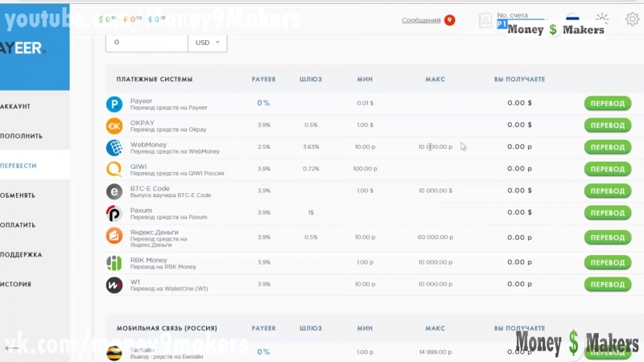The image size is (644, 362).
Task: Click the 0.72% gateway fee for QIWI
Action: (x=311, y=168)
